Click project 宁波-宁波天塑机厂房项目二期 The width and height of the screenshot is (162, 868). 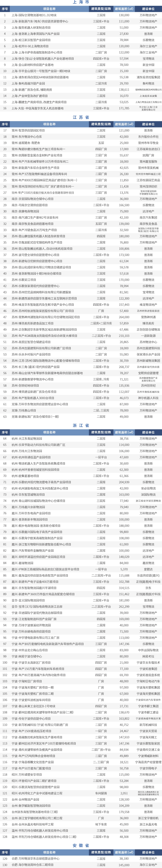coord(33,694)
